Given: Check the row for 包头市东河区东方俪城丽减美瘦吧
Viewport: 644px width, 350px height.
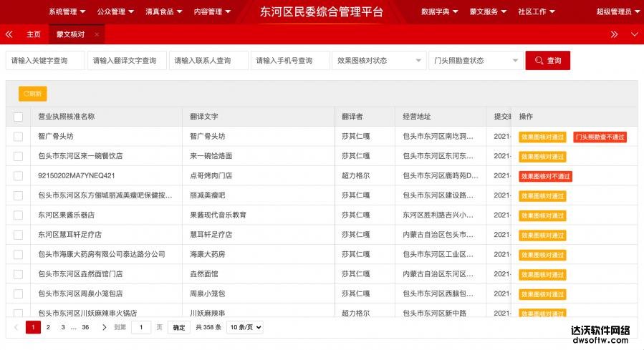Looking at the screenshot, I should point(18,195).
